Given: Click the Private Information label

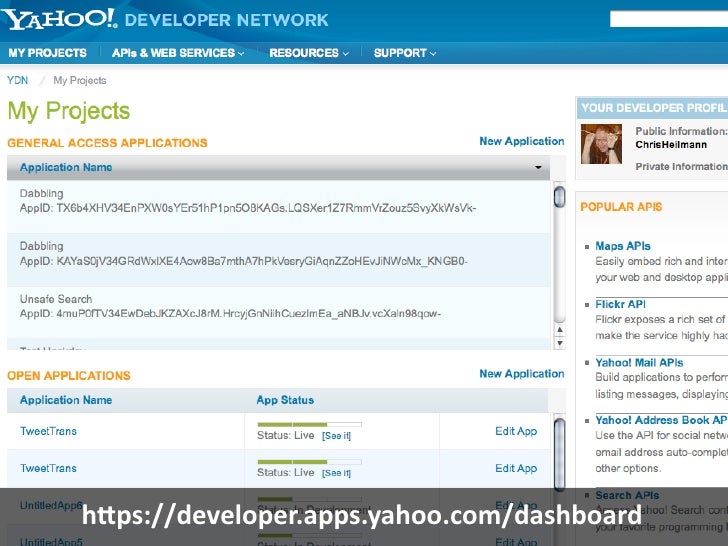Looking at the screenshot, I should point(682,167).
